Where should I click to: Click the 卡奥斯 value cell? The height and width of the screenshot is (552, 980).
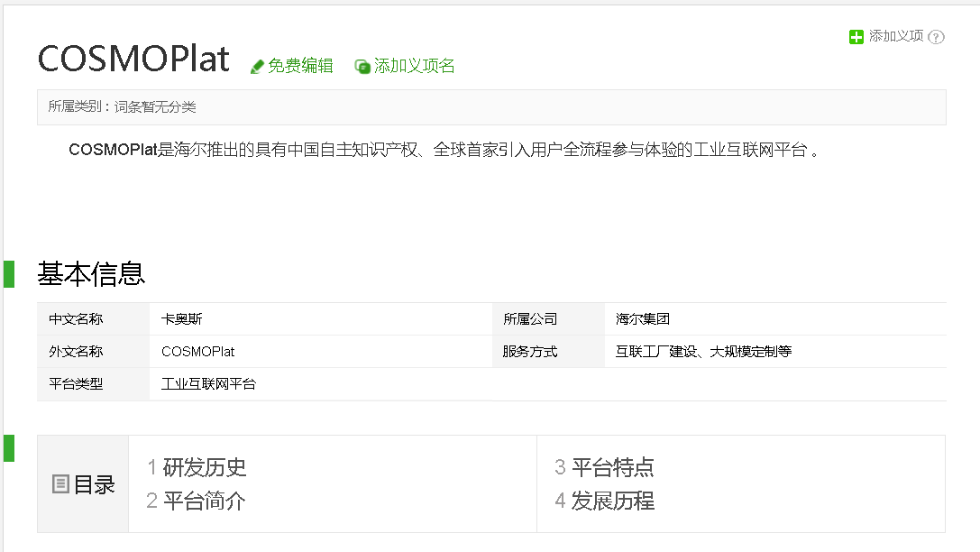tap(321, 318)
